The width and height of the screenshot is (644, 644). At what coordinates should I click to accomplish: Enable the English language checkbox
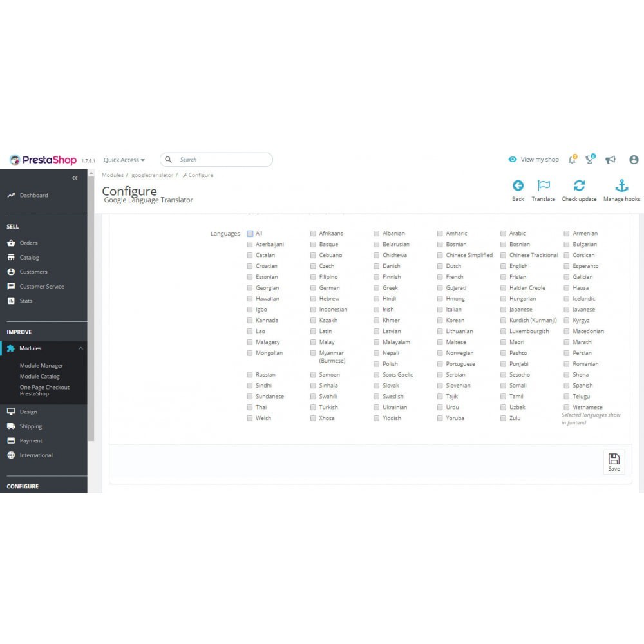(x=503, y=266)
